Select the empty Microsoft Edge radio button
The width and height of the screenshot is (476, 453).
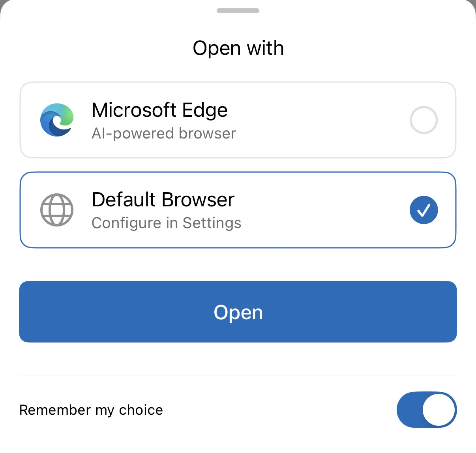[x=424, y=120]
